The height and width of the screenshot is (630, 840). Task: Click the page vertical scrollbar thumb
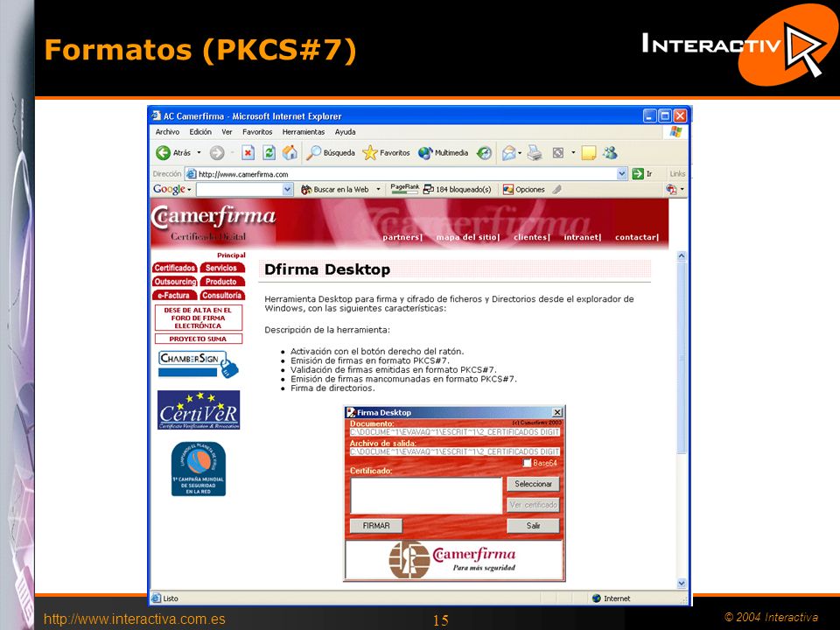point(682,358)
